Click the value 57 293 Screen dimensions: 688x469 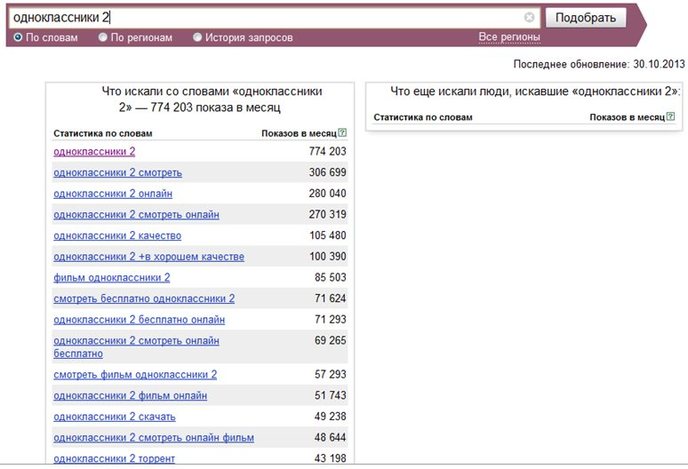pos(330,375)
